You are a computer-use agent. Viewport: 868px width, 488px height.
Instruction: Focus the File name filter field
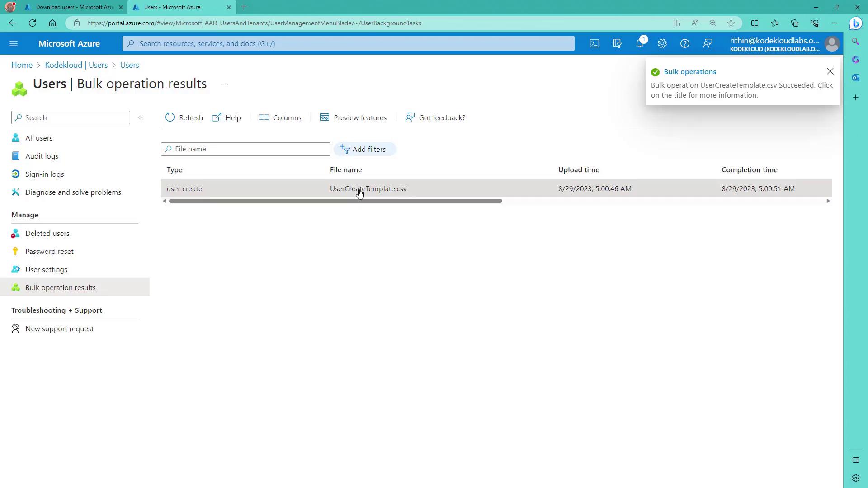pos(250,149)
